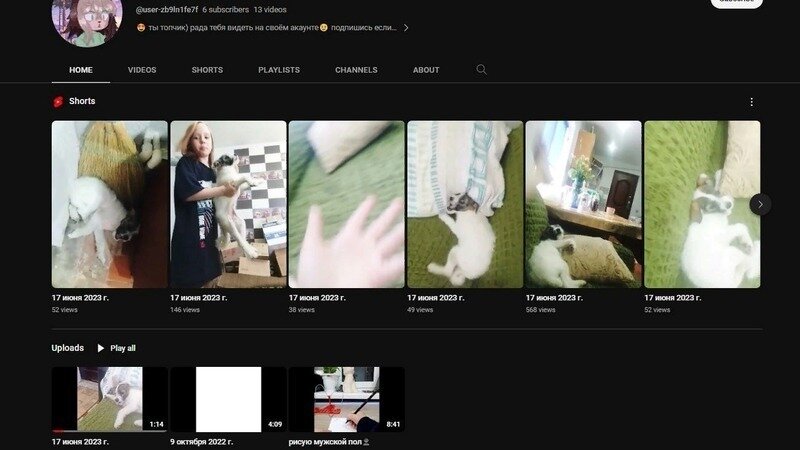Click the channel search magnifier icon
This screenshot has height=450, width=800.
click(481, 70)
